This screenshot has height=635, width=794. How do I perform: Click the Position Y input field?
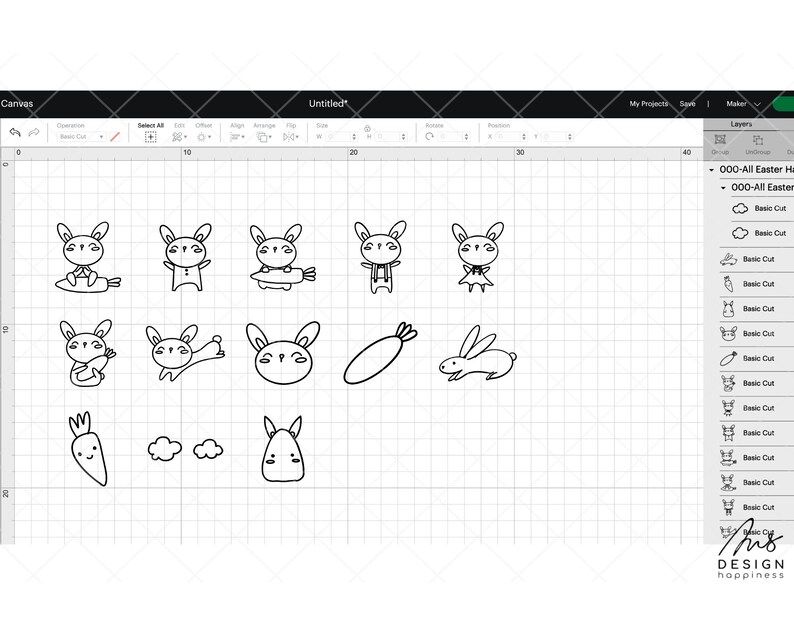pos(555,137)
